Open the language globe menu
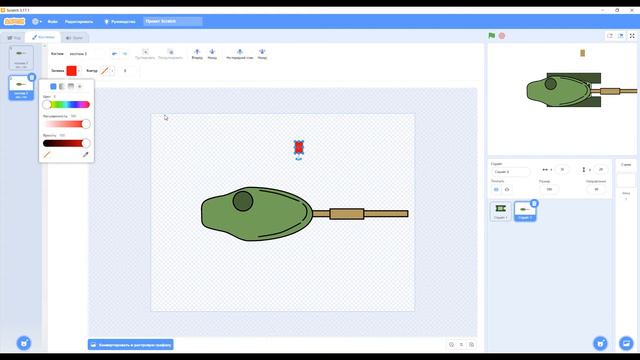 [37, 21]
